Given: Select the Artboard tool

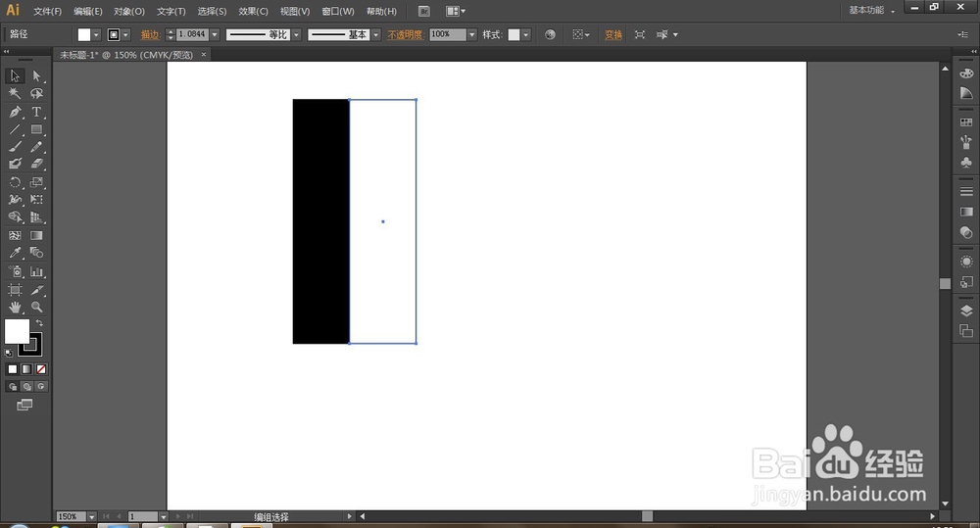Looking at the screenshot, I should coord(15,290).
